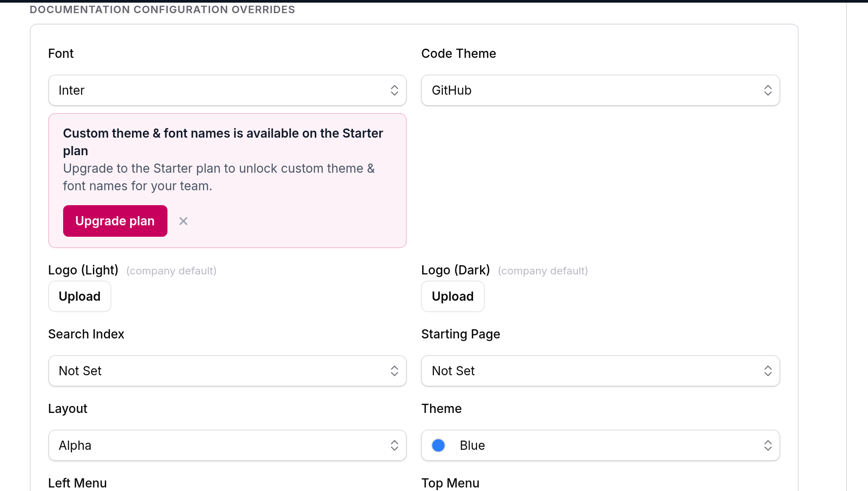Screen dimensions: 868x491
Task: Open the Font dropdown showing Inter
Action: pos(228,90)
